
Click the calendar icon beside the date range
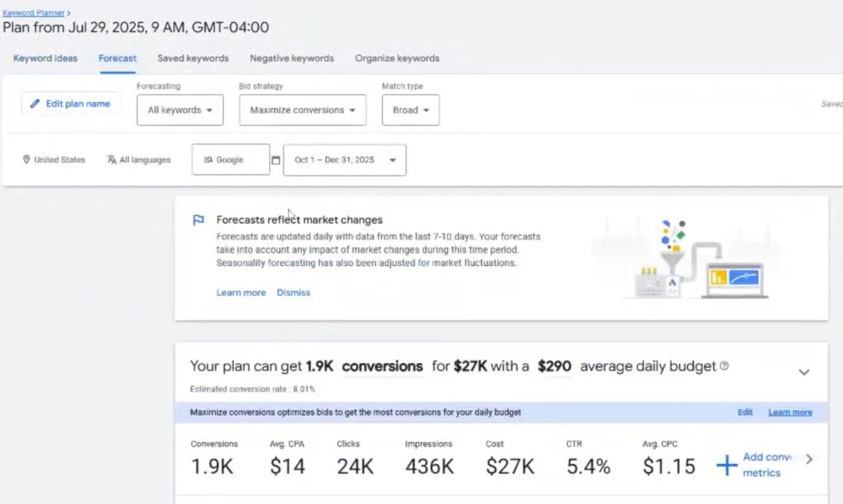click(x=276, y=160)
